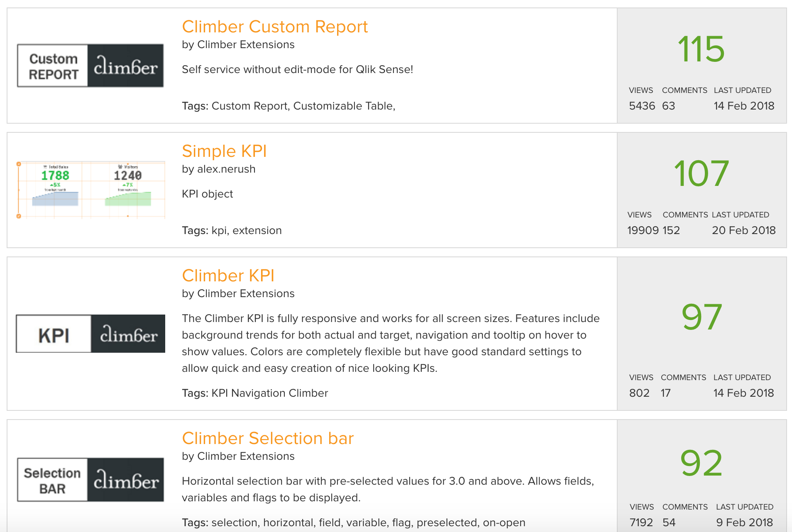Click the Custom Report climber logo thumbnail

[90, 66]
